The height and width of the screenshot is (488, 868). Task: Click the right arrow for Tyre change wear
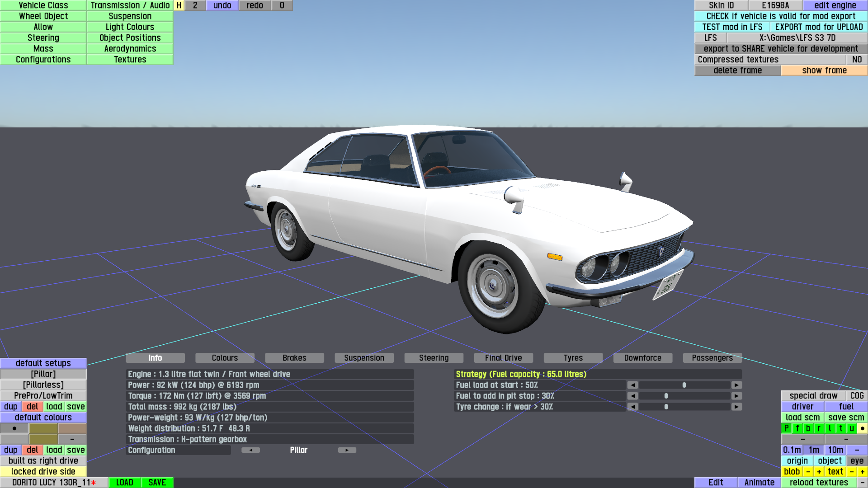pos(736,407)
